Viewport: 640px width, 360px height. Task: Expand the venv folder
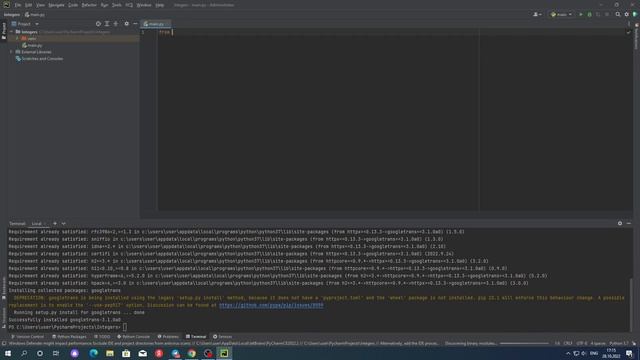click(17, 38)
